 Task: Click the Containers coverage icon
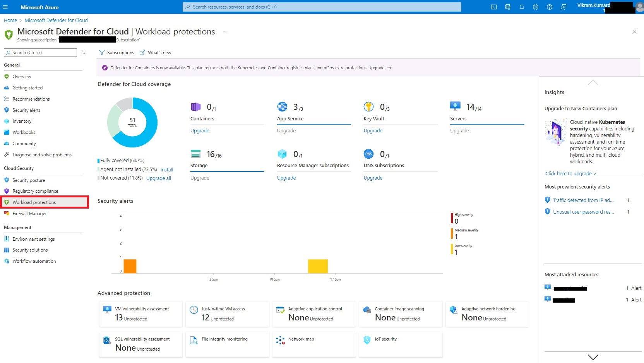196,106
